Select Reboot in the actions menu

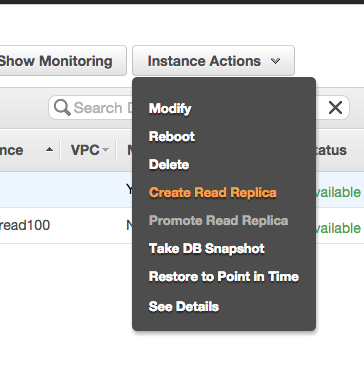[172, 137]
